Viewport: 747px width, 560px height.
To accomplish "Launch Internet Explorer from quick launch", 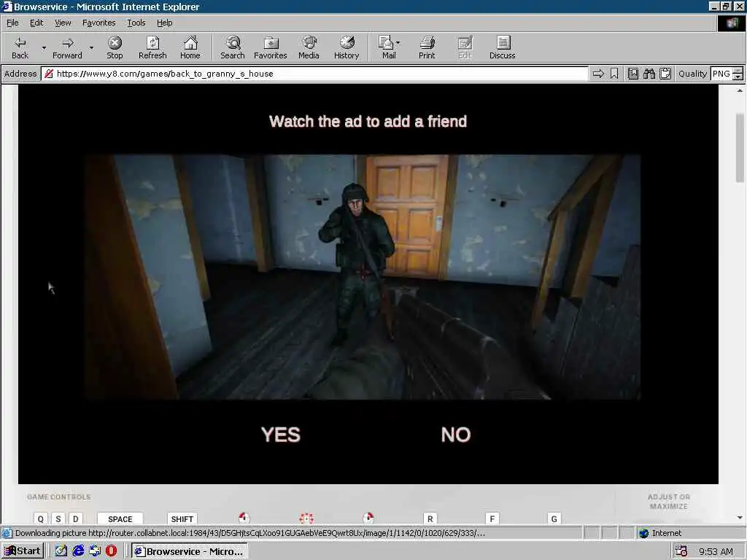I will pyautogui.click(x=78, y=551).
